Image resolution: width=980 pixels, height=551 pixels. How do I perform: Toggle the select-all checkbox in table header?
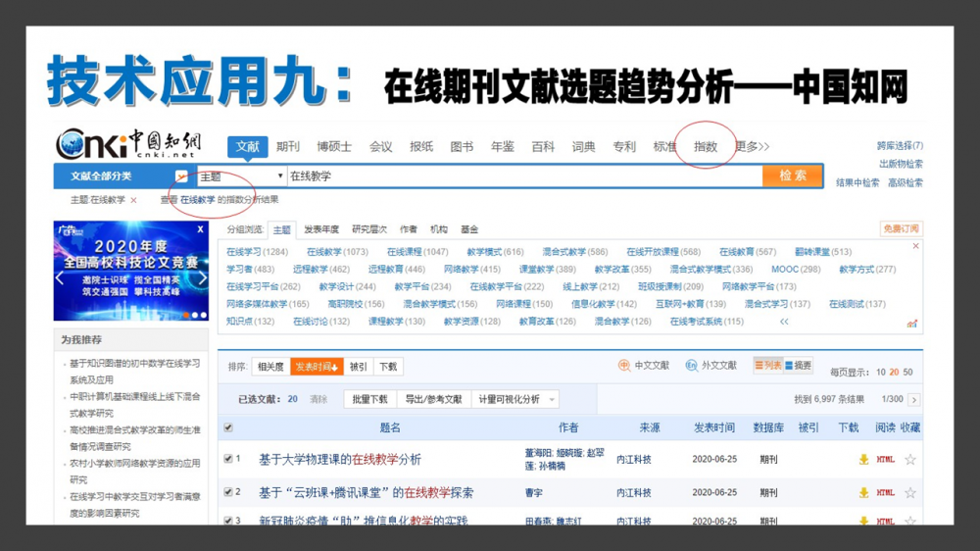pyautogui.click(x=228, y=427)
